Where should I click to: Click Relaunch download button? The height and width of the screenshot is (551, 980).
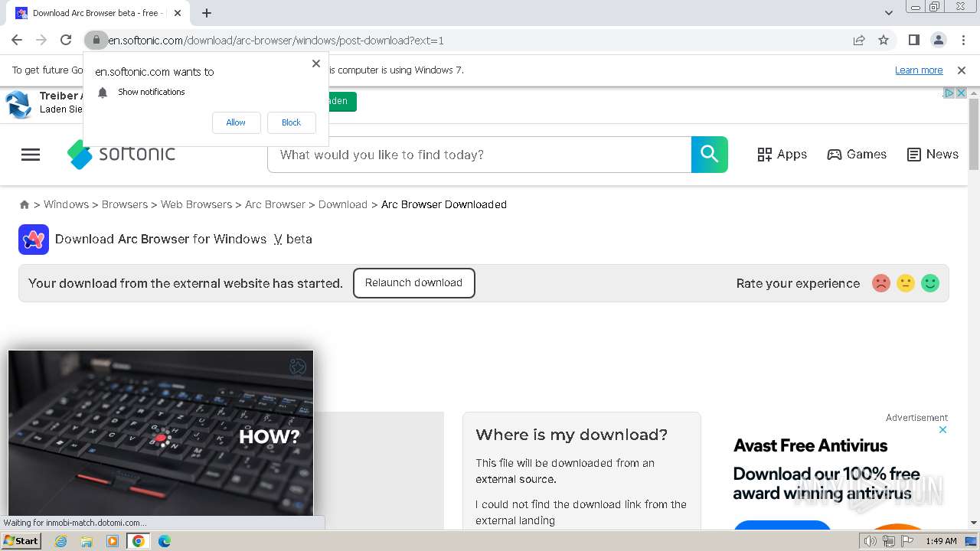pyautogui.click(x=413, y=283)
